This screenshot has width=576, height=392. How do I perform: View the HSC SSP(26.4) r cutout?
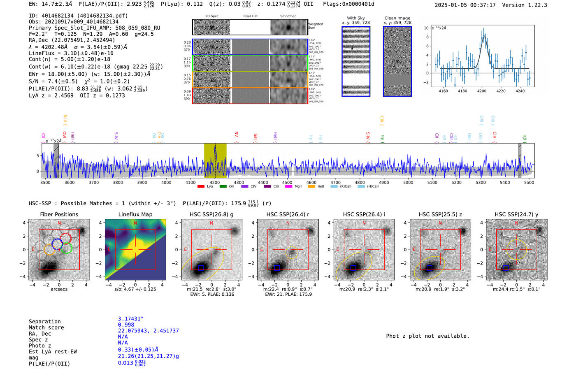pos(288,249)
